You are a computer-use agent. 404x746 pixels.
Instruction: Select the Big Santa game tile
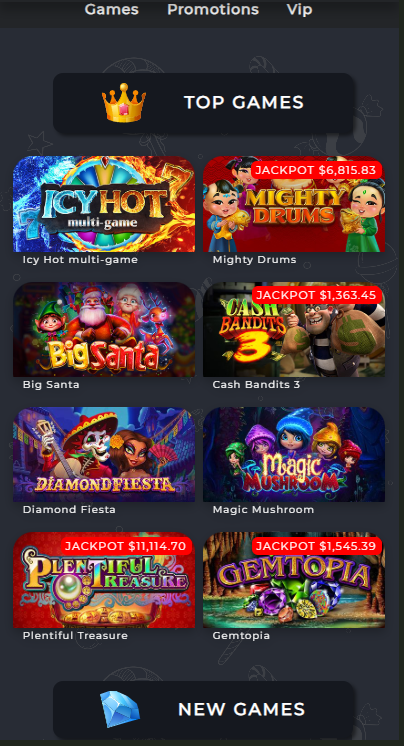[104, 329]
